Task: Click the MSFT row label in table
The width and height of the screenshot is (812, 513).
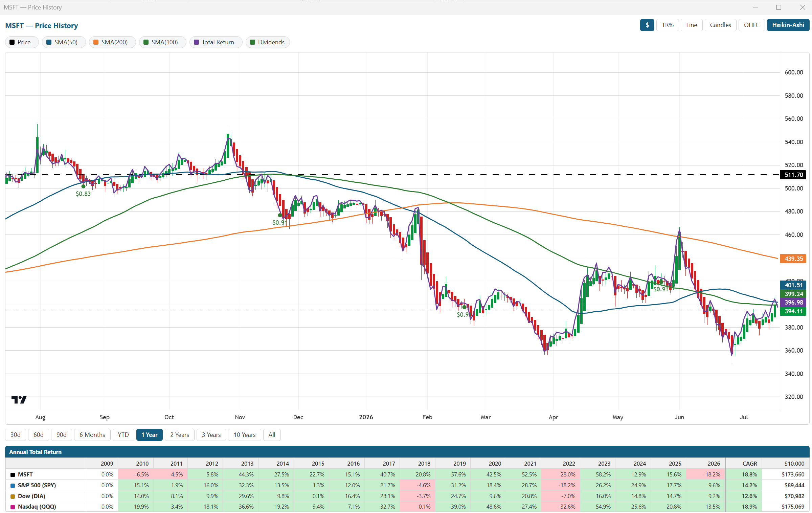Action: coord(25,474)
